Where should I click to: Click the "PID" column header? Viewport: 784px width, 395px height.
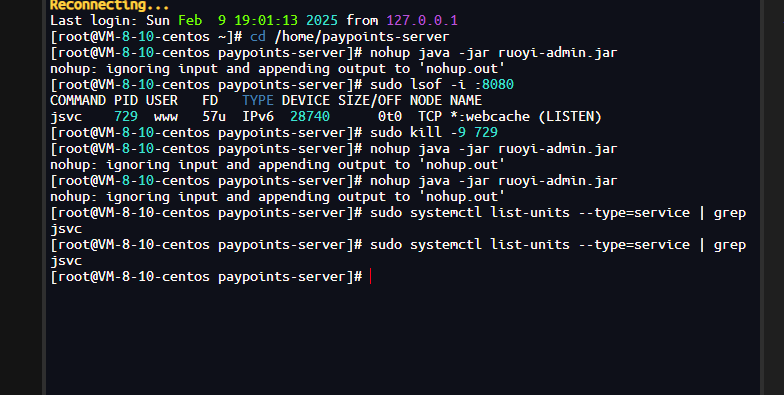pos(126,100)
